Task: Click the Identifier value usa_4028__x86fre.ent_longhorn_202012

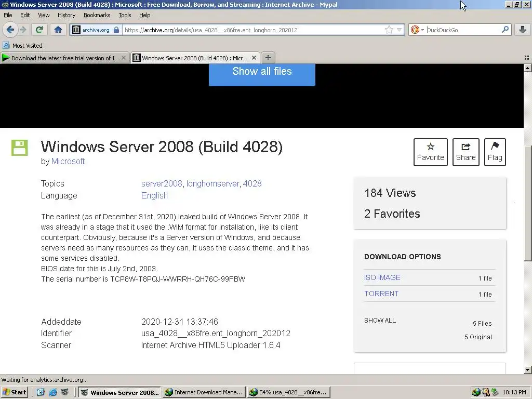Action: (216, 333)
